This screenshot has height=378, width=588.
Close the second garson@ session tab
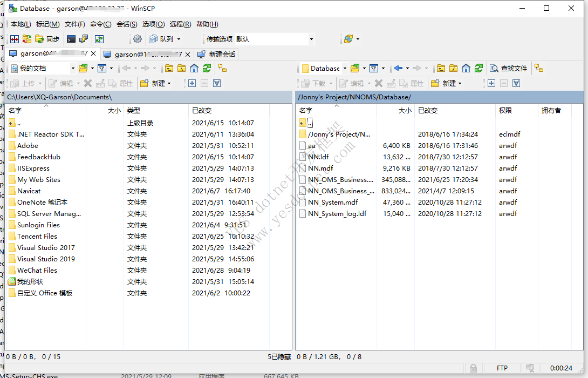(x=188, y=55)
